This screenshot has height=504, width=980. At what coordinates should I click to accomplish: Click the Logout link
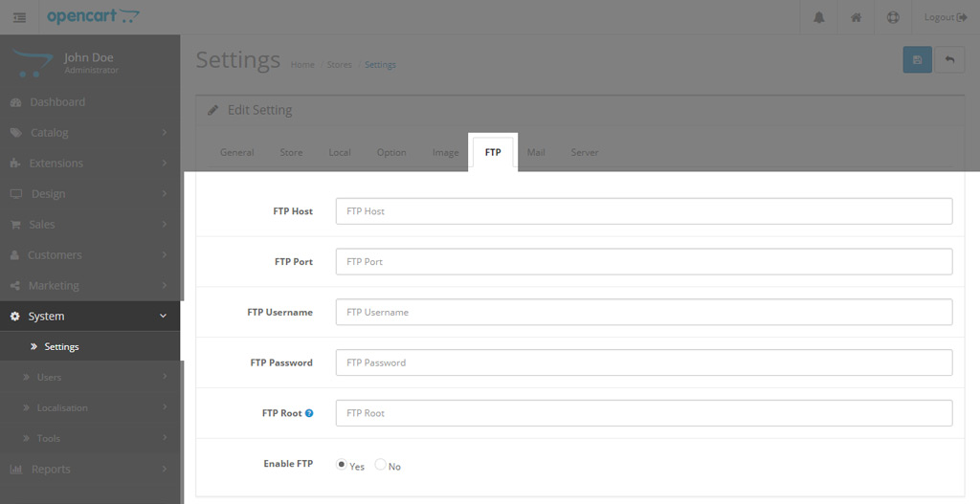click(x=945, y=17)
